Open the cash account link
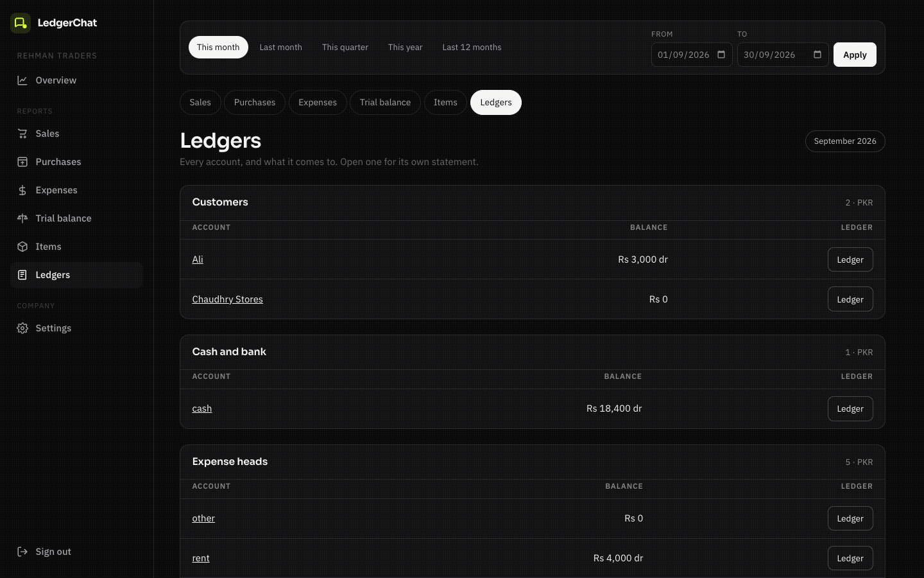Viewport: 924px width, 578px height. coord(201,408)
